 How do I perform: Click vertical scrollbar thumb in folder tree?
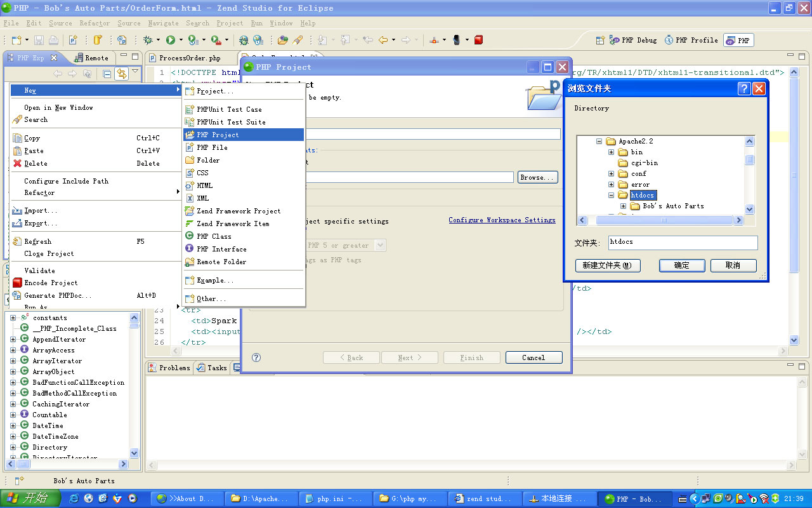pos(749,159)
